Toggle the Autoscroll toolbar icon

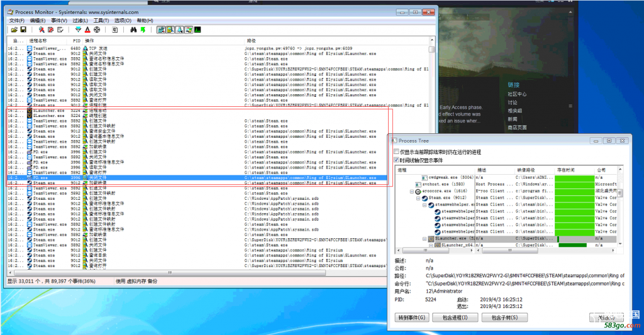pyautogui.click(x=51, y=30)
